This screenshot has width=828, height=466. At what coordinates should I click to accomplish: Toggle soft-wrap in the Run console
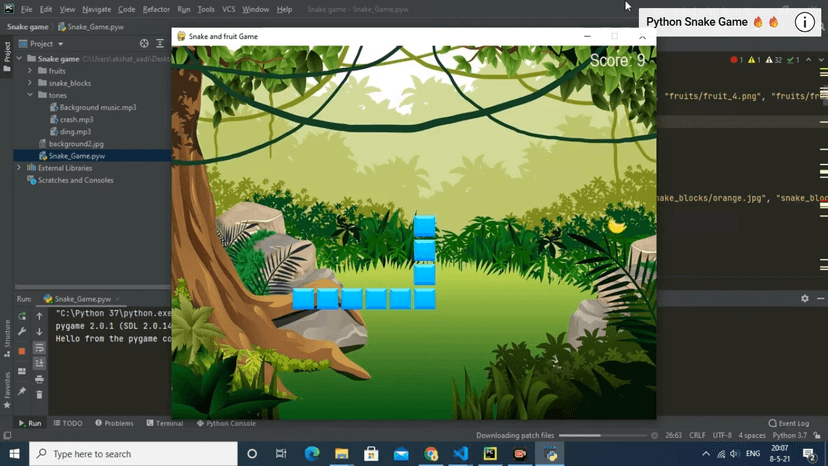point(39,348)
